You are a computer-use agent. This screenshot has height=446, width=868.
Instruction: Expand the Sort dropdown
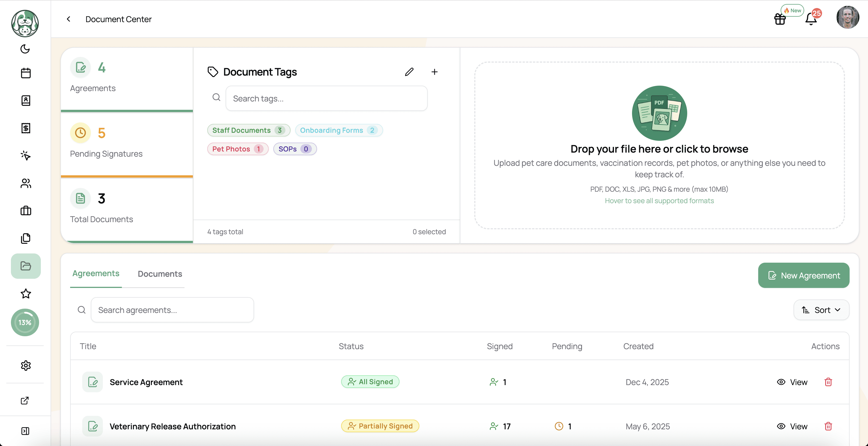[x=821, y=310]
